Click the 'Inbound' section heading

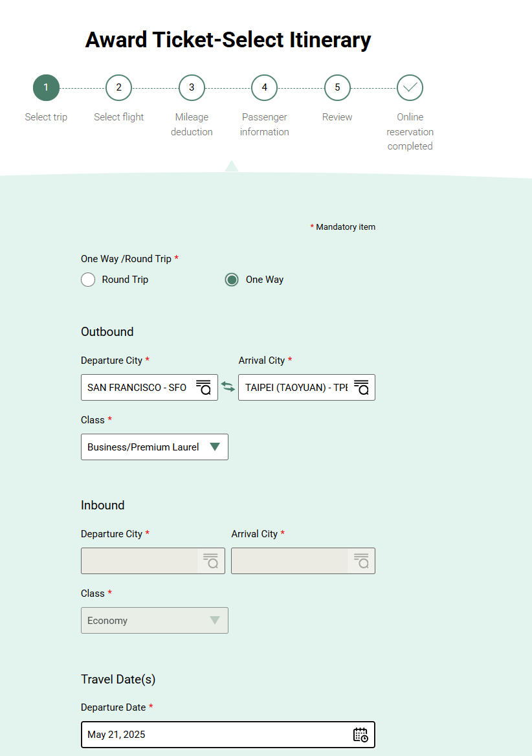[103, 506]
